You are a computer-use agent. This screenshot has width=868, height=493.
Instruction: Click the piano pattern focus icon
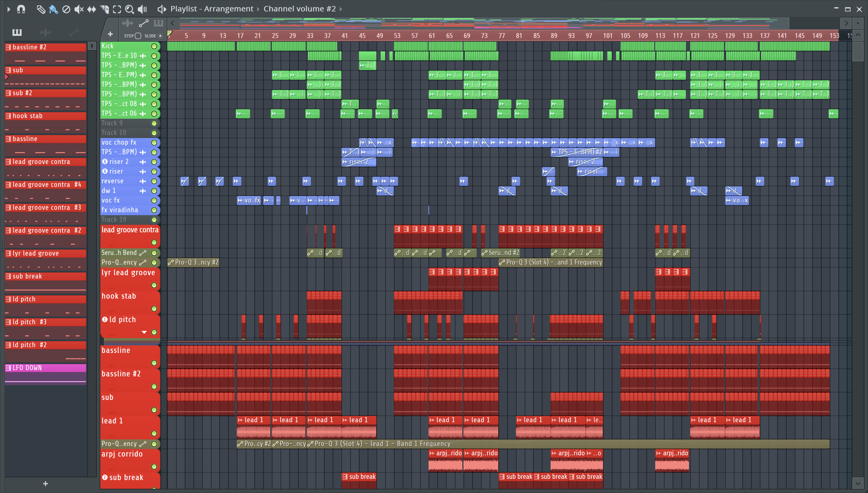click(158, 23)
